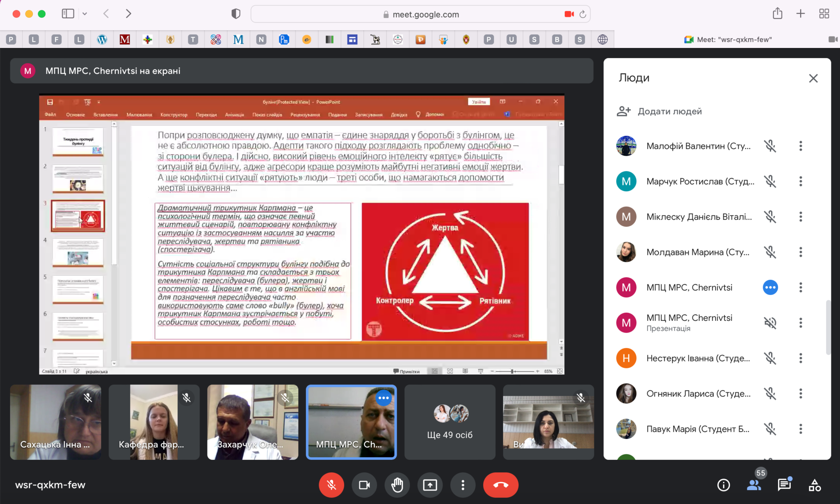840x504 pixels.
Task: Close the Люди side panel
Action: point(813,78)
